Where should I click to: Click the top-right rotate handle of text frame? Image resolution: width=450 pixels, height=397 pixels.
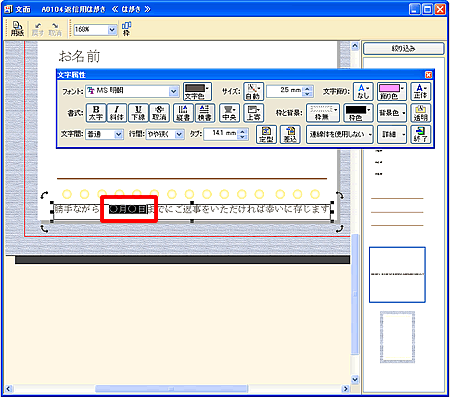tap(339, 195)
